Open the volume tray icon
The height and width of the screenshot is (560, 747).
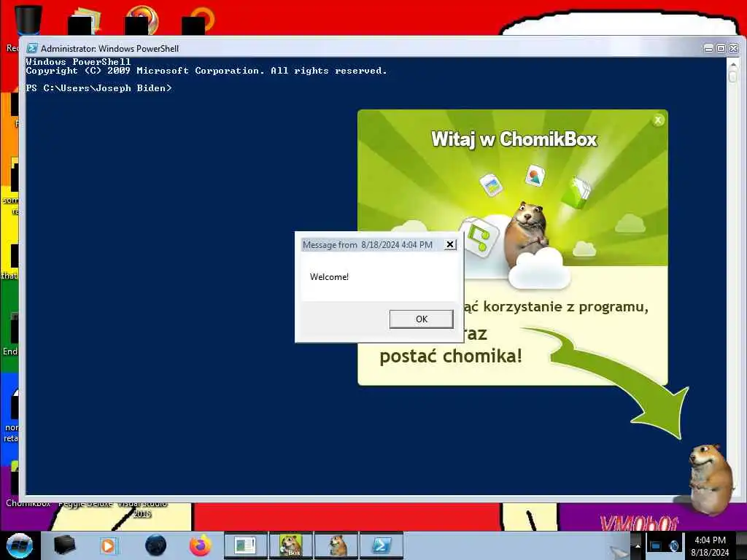(x=674, y=545)
